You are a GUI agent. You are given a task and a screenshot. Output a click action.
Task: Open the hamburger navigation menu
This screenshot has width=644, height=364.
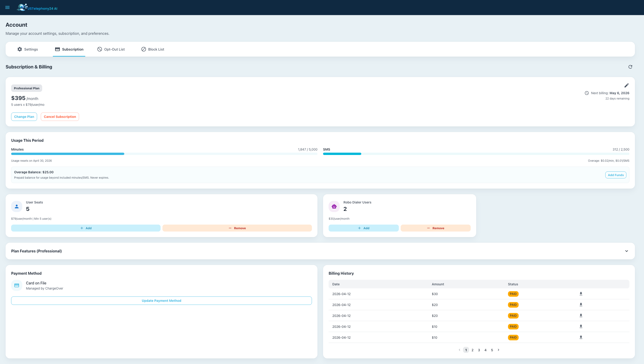[7, 7]
